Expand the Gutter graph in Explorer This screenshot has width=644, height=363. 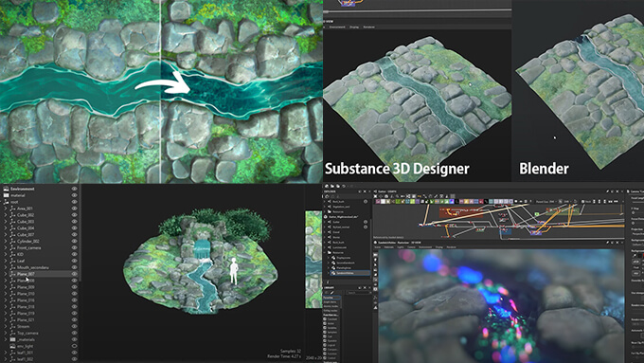324,222
